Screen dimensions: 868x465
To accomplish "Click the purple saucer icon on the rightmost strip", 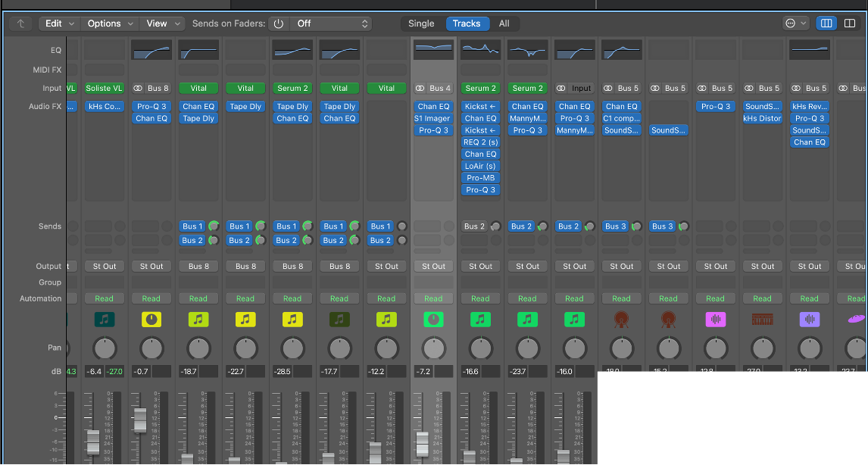I will (857, 320).
